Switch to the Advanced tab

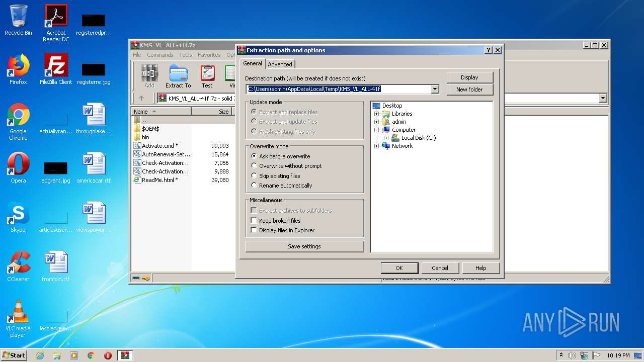280,64
